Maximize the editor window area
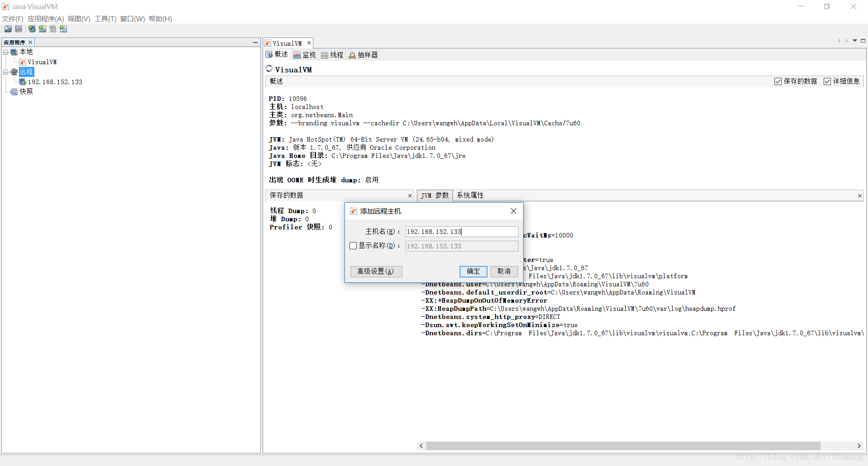Image resolution: width=868 pixels, height=466 pixels. coord(863,41)
